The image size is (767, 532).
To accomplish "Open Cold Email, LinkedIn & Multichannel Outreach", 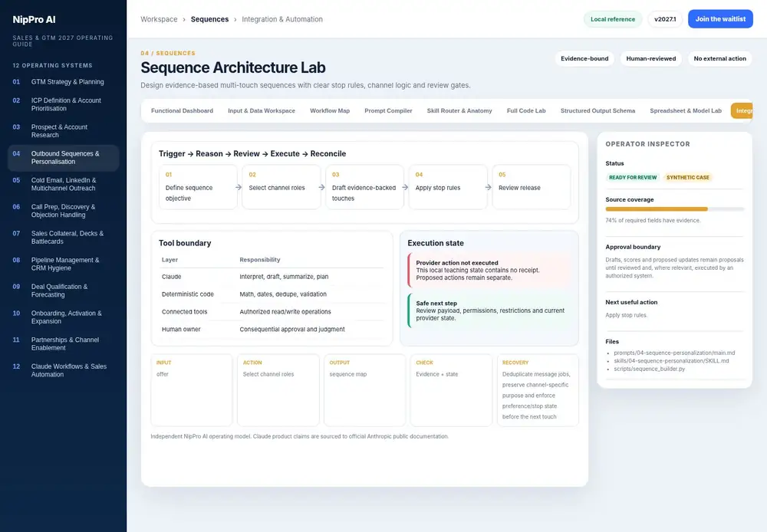I will point(63,184).
